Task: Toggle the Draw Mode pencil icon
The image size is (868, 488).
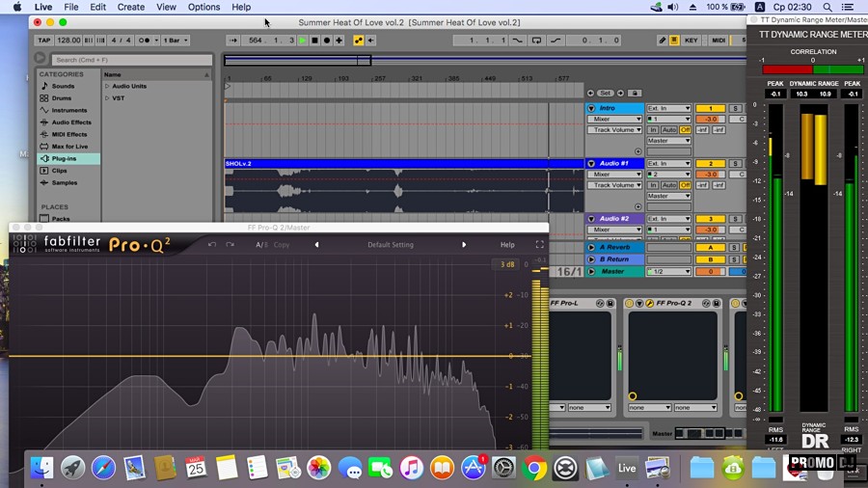Action: point(662,41)
